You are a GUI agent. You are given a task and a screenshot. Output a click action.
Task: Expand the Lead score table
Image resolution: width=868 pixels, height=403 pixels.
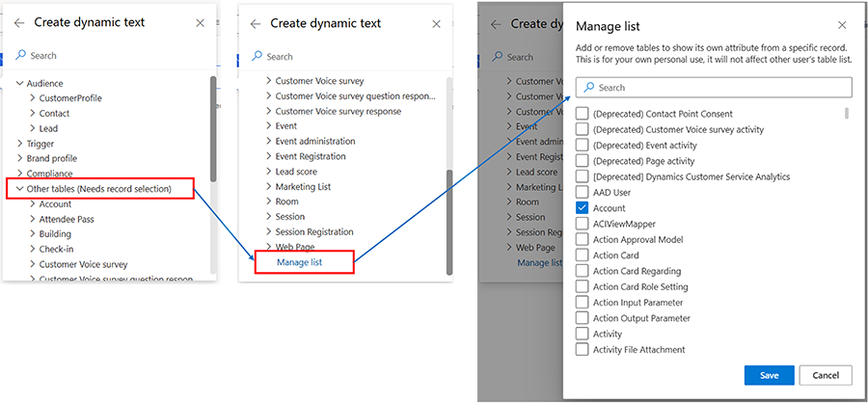point(268,172)
